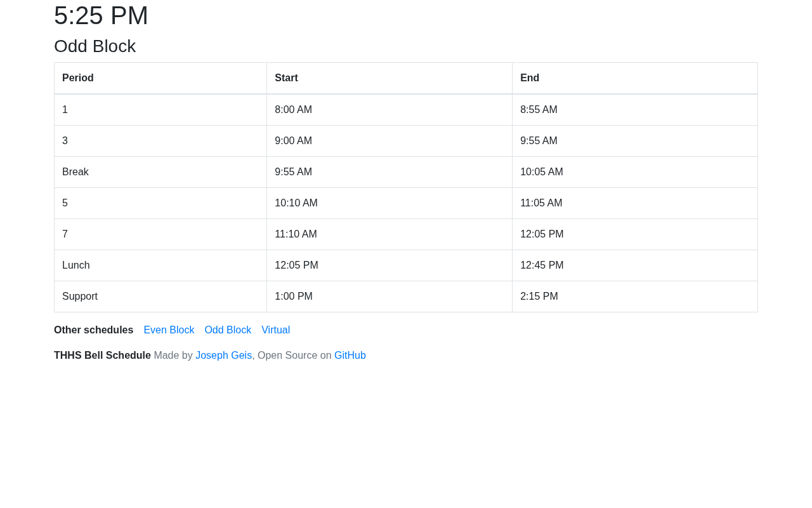
Task: Select the Support row label
Action: [x=80, y=297]
